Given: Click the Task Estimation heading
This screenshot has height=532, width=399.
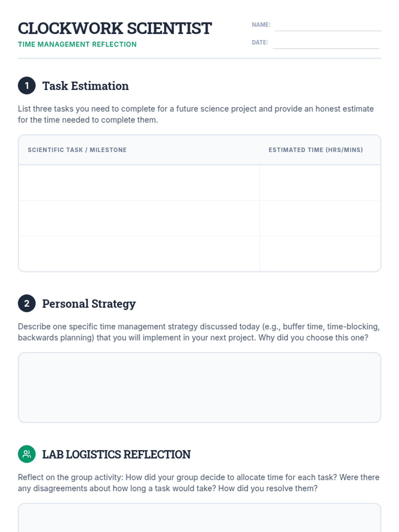Looking at the screenshot, I should [x=85, y=86].
